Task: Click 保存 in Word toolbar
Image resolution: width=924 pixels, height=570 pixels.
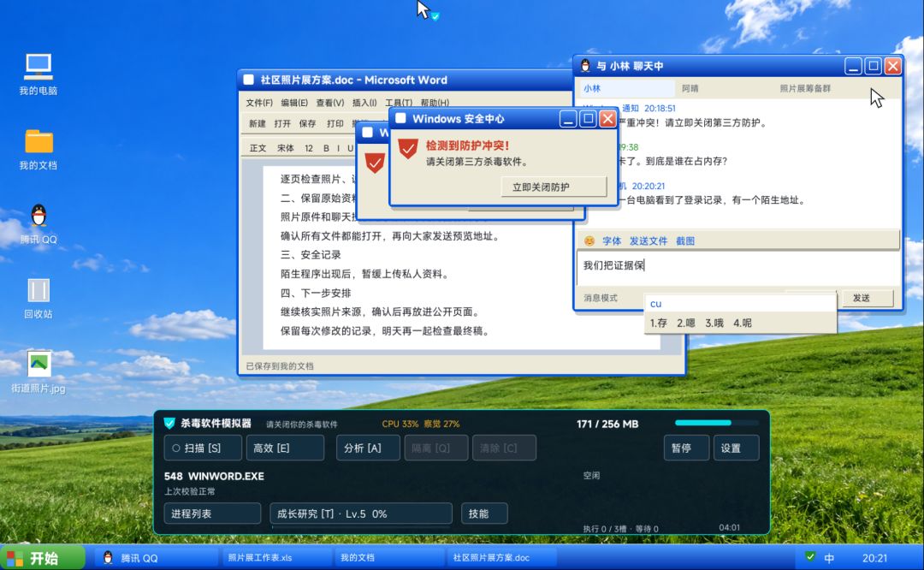Action: tap(308, 123)
